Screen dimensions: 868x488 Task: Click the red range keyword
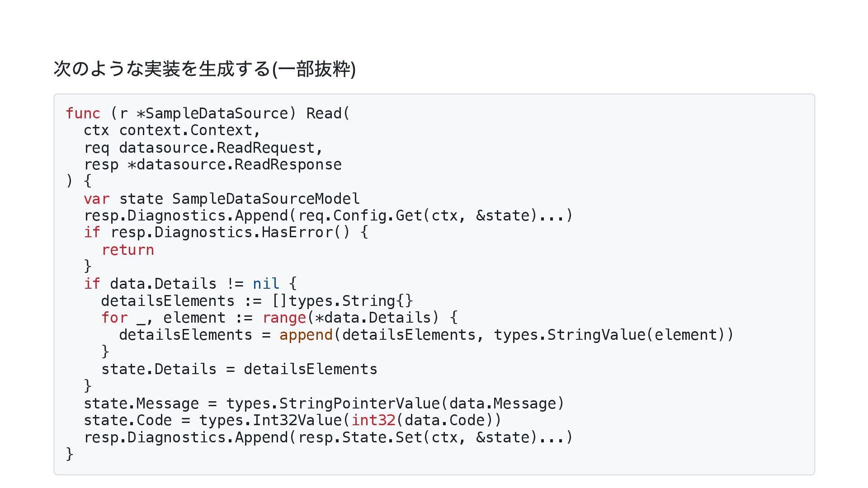284,318
